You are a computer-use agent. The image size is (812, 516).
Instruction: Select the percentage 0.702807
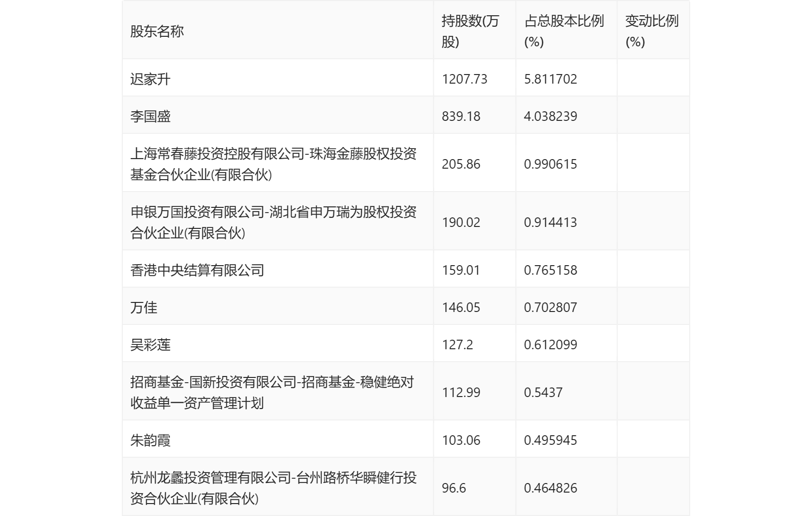551,307
